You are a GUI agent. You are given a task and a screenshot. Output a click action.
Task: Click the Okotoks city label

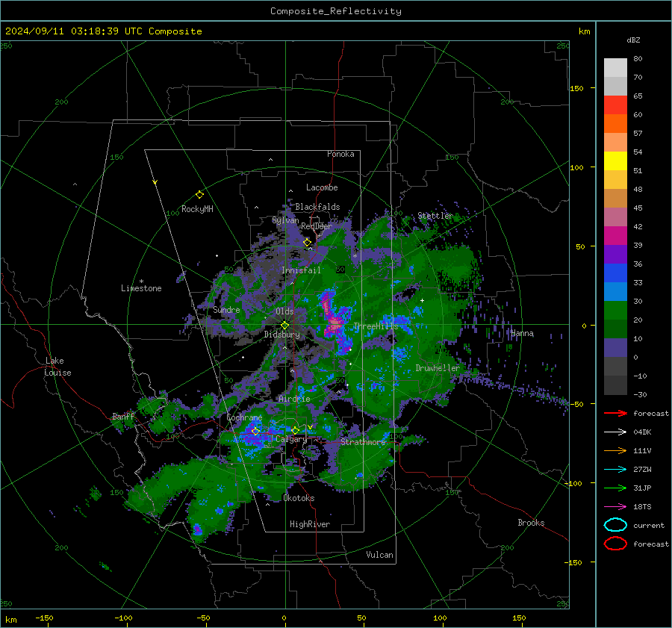tap(299, 498)
